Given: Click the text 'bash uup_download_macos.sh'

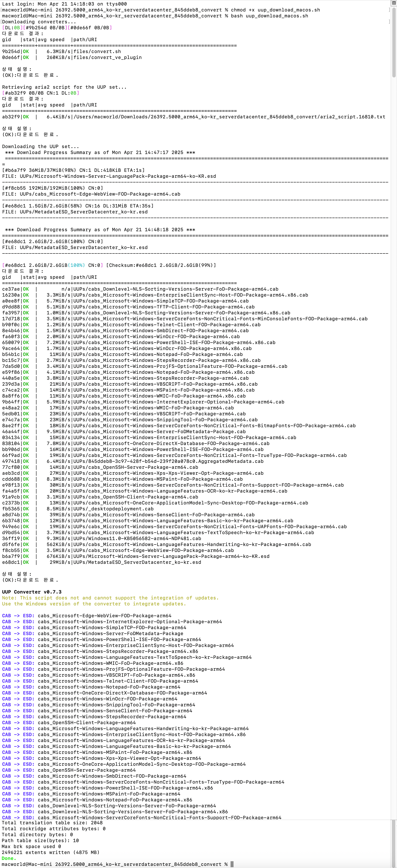Looking at the screenshot, I should coord(269,16).
